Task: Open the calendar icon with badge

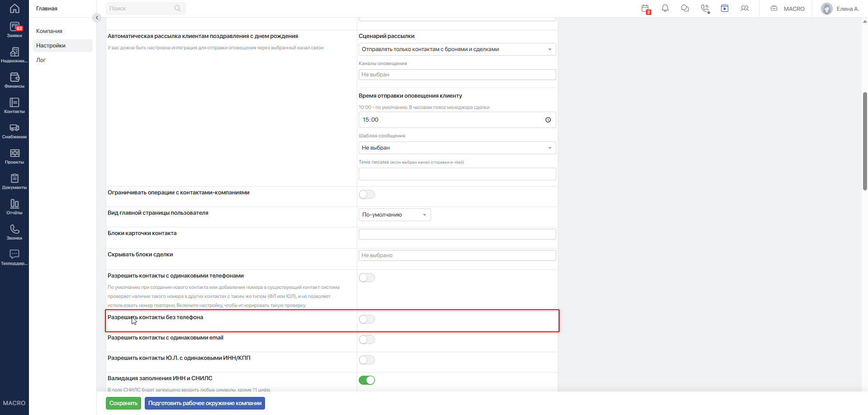Action: coord(645,9)
